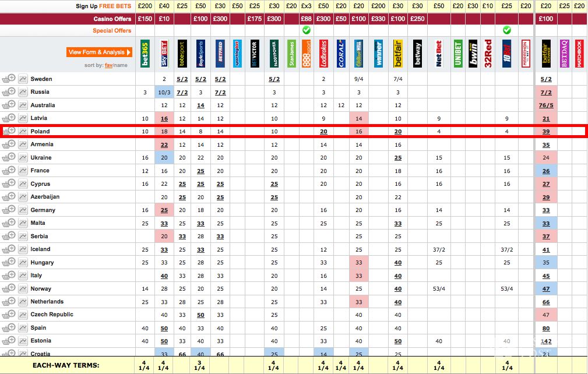Pick BoyleSports 50 odds for Czech Republic

pos(200,315)
